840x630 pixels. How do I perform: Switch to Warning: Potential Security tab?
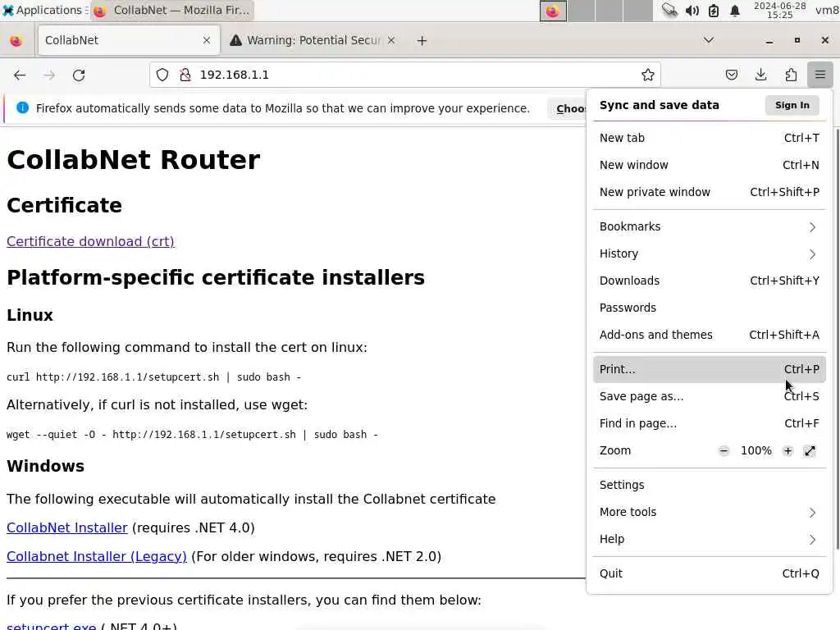(x=313, y=40)
